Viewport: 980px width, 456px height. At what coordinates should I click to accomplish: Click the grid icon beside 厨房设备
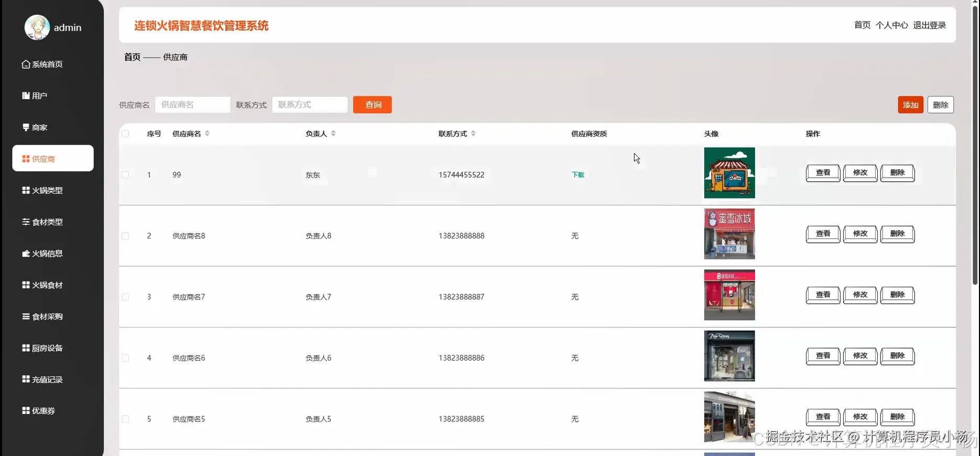(x=26, y=348)
